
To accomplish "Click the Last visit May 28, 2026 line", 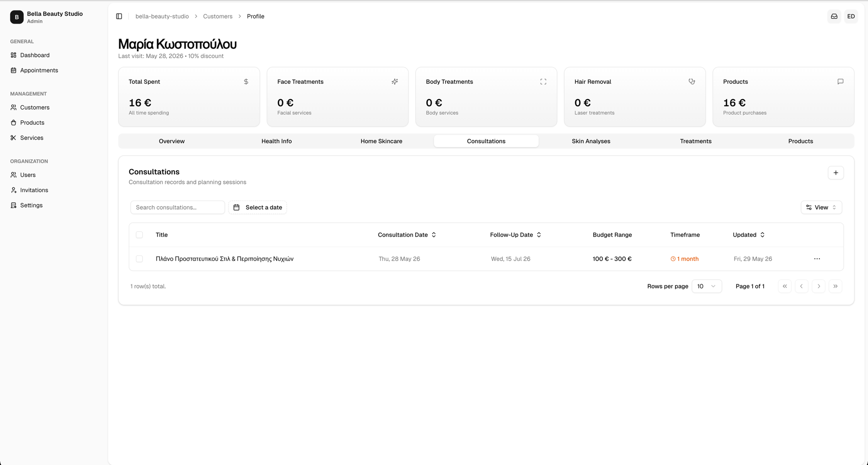I will click(x=171, y=56).
